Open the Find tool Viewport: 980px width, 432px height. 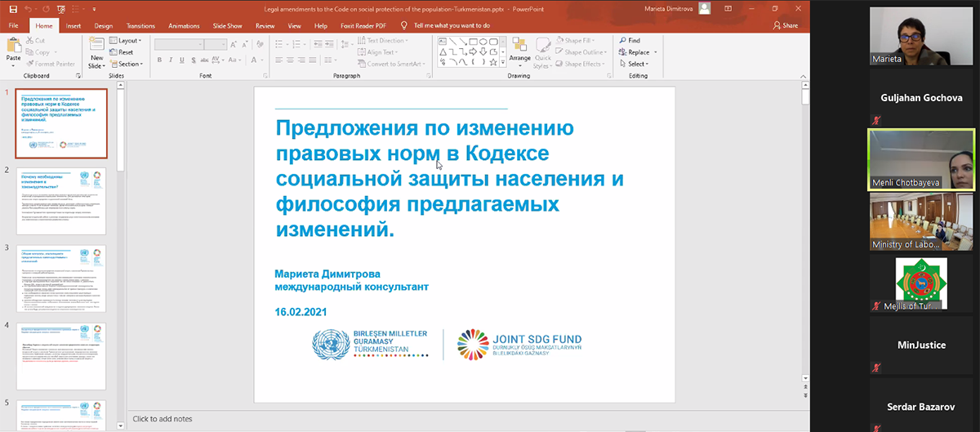tap(629, 40)
